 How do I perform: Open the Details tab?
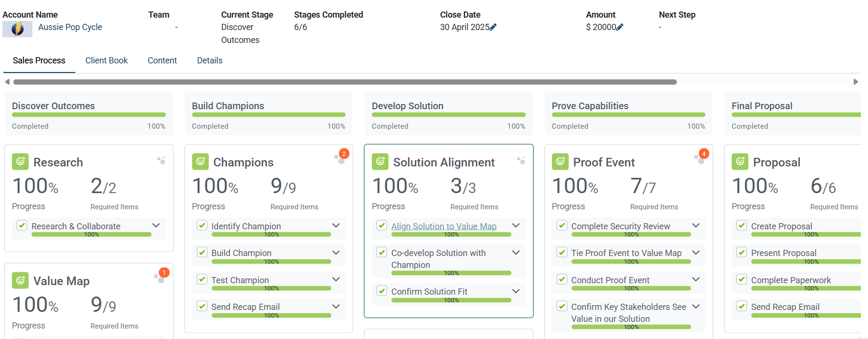pos(210,61)
